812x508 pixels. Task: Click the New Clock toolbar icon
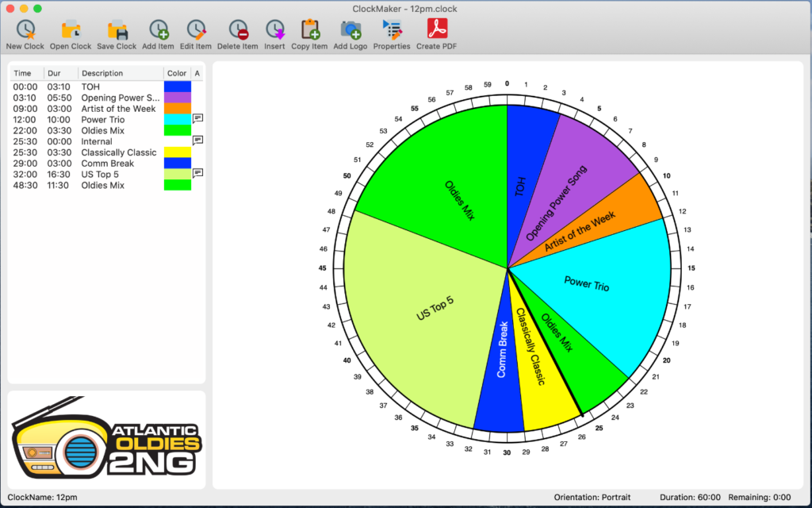[25, 29]
